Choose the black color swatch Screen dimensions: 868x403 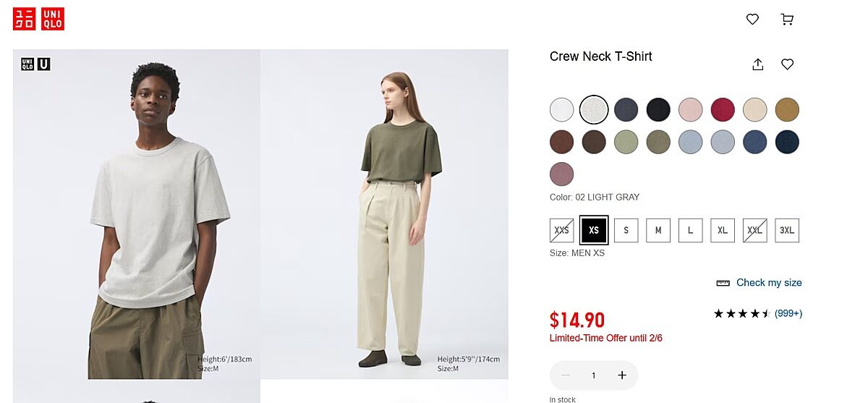pyautogui.click(x=658, y=110)
